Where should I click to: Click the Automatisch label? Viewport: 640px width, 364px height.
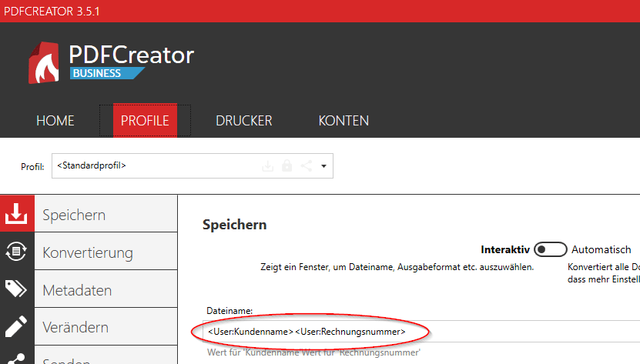pyautogui.click(x=601, y=249)
